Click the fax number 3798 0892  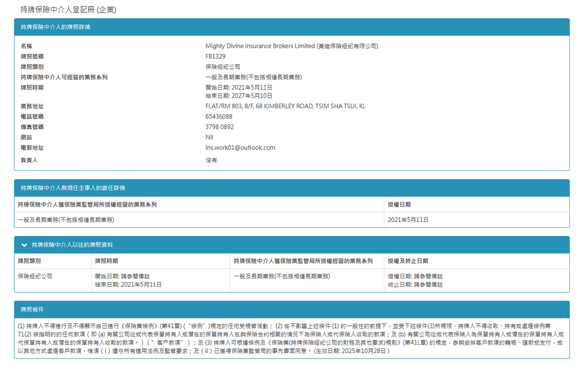tap(220, 127)
